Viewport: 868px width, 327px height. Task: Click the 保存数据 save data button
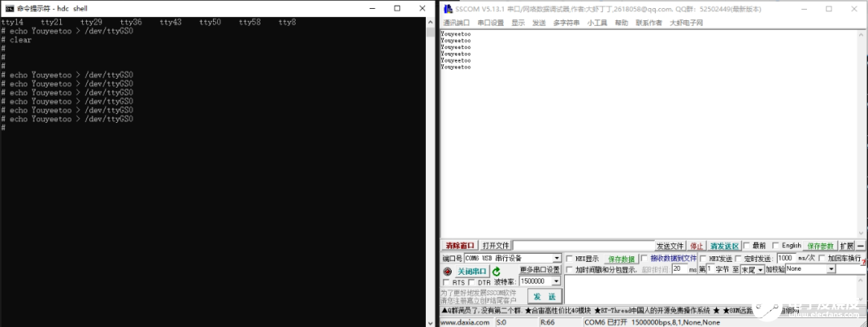pos(621,259)
